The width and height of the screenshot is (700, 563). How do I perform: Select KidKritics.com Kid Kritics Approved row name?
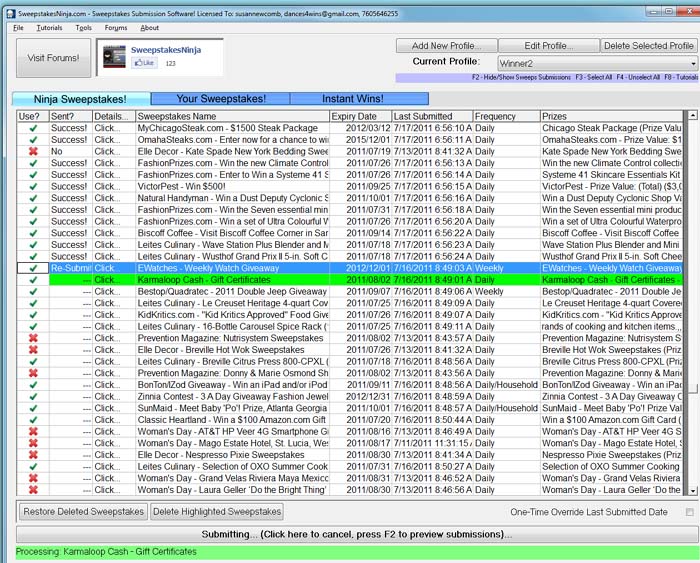click(233, 315)
